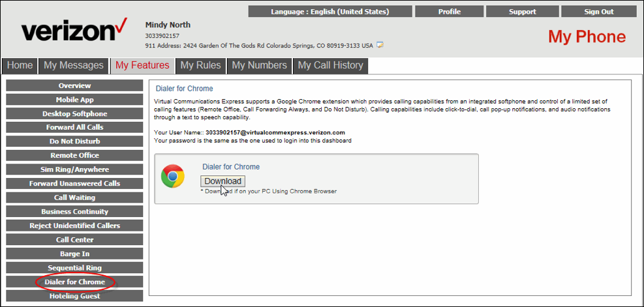Open the Barge In feature
The image size is (644, 307).
tap(74, 254)
